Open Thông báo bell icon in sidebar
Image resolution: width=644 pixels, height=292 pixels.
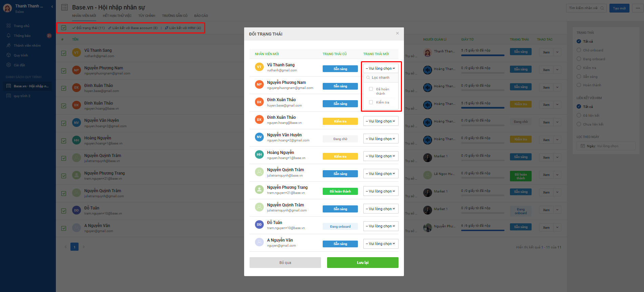9,36
